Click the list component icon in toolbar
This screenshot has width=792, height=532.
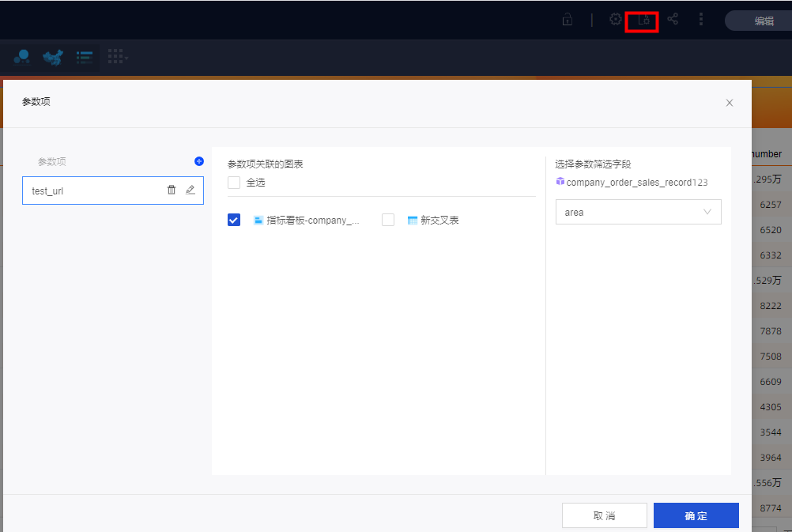[x=85, y=57]
